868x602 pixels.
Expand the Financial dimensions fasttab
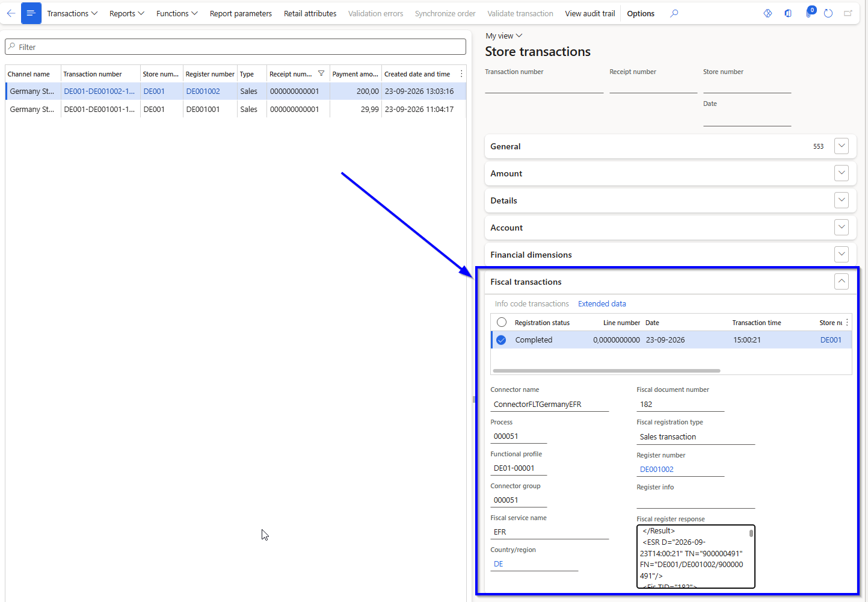[842, 254]
